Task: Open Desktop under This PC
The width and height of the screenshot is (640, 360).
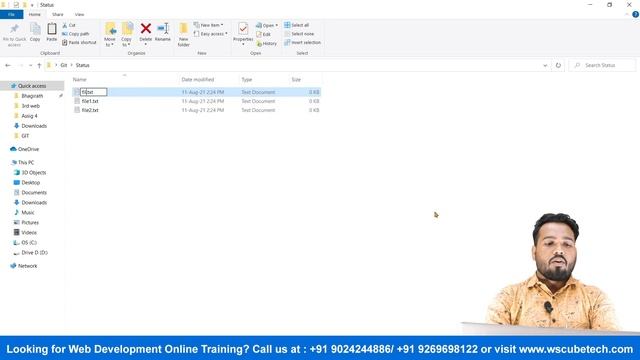Action: pyautogui.click(x=31, y=183)
